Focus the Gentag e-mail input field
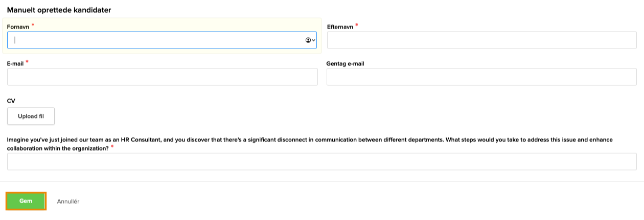 tap(481, 77)
